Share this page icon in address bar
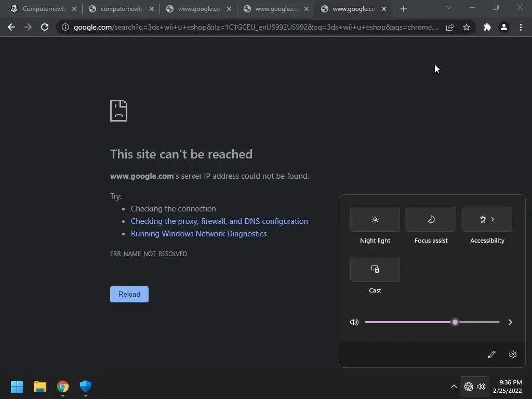The width and height of the screenshot is (532, 399). 450,27
